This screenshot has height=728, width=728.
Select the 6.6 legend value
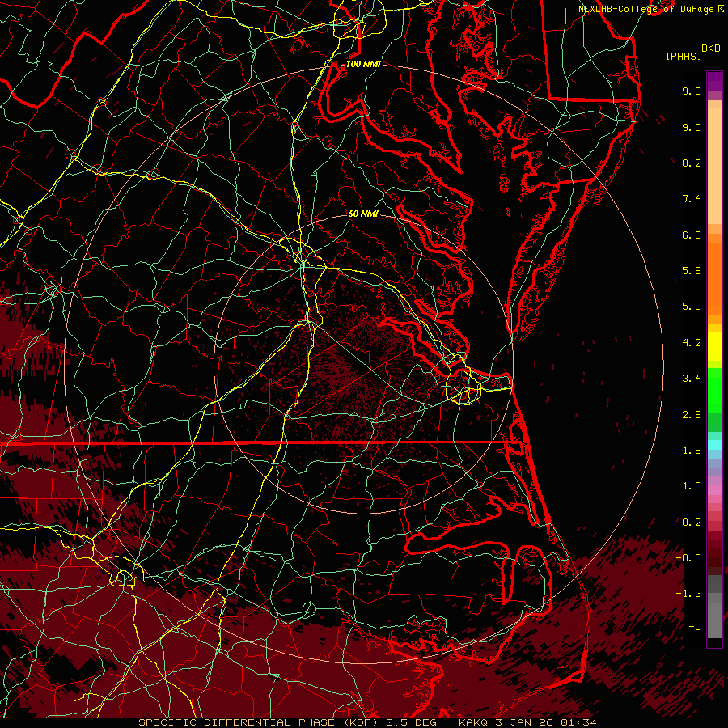pyautogui.click(x=692, y=235)
